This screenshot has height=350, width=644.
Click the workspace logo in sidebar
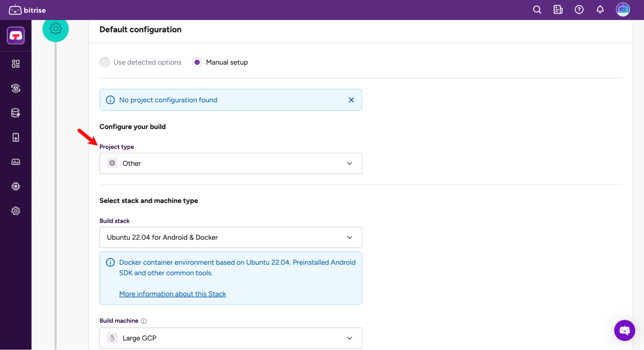(x=16, y=35)
